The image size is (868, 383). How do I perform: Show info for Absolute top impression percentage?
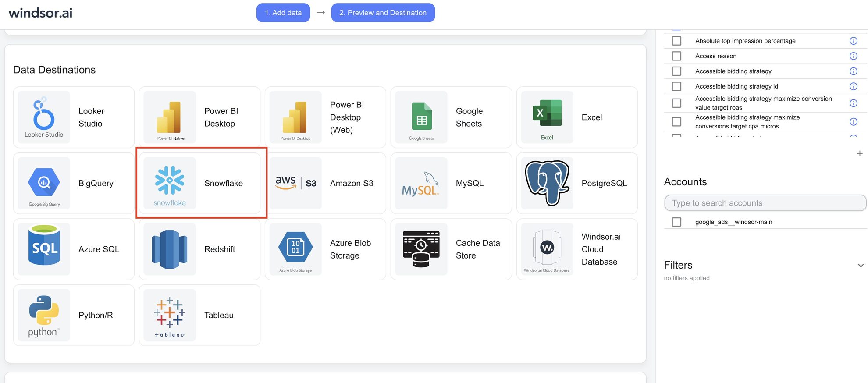(853, 41)
